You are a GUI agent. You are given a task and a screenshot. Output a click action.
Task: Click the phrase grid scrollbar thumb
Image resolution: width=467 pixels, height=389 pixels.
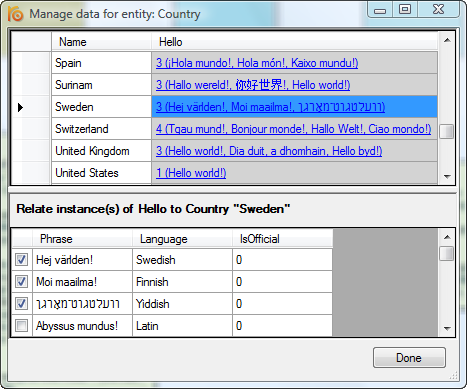(x=447, y=253)
